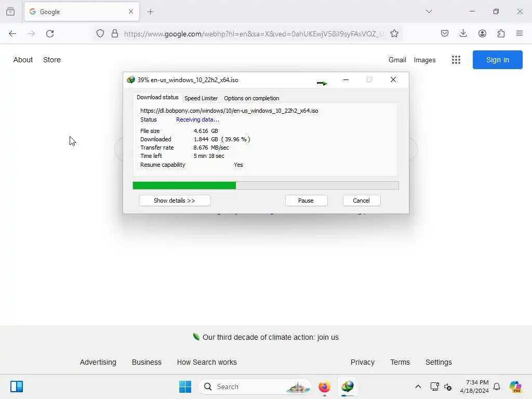Minimize the IDM download dialog
The height and width of the screenshot is (399, 532).
click(346, 79)
